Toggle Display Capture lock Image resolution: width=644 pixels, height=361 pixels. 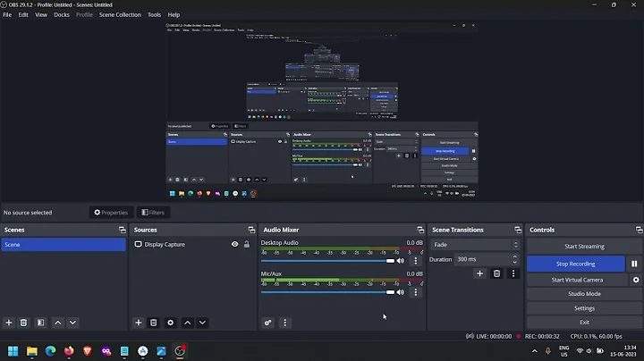[247, 245]
